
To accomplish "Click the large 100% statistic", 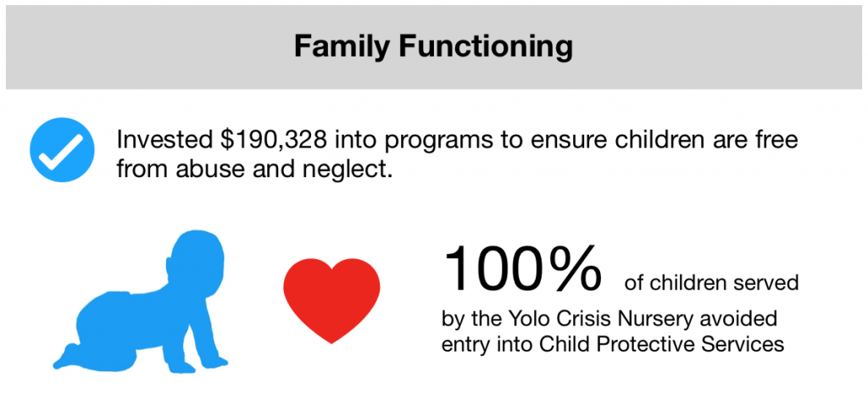I will click(521, 269).
